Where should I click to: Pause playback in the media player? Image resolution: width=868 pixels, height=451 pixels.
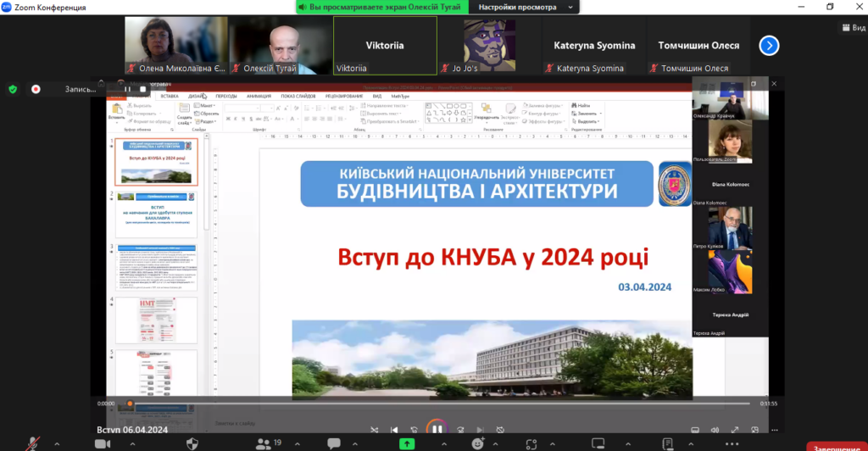[437, 429]
